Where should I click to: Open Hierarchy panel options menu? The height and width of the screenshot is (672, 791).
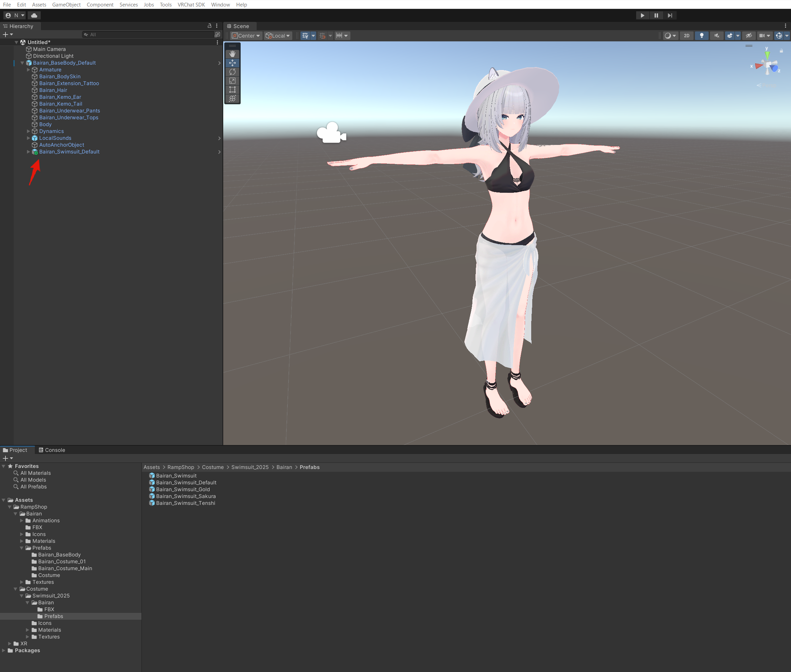(x=217, y=26)
